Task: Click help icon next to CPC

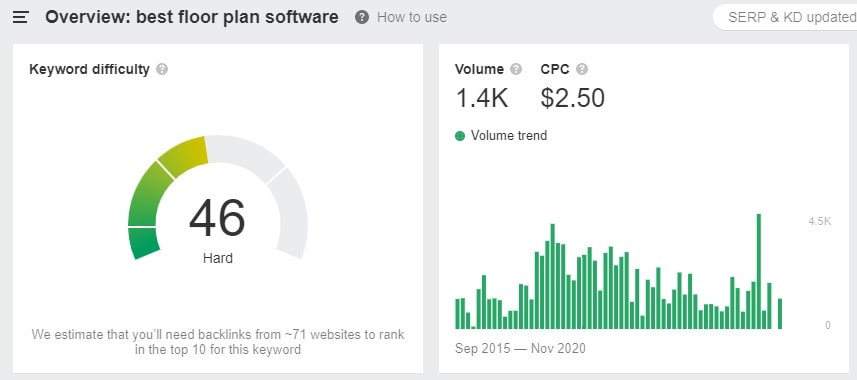Action: pyautogui.click(x=582, y=69)
